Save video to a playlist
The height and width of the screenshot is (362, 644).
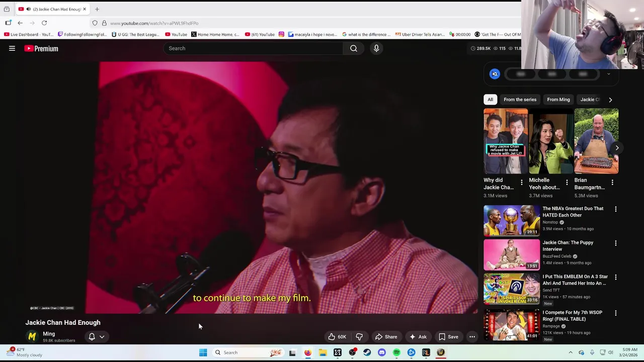point(448,337)
